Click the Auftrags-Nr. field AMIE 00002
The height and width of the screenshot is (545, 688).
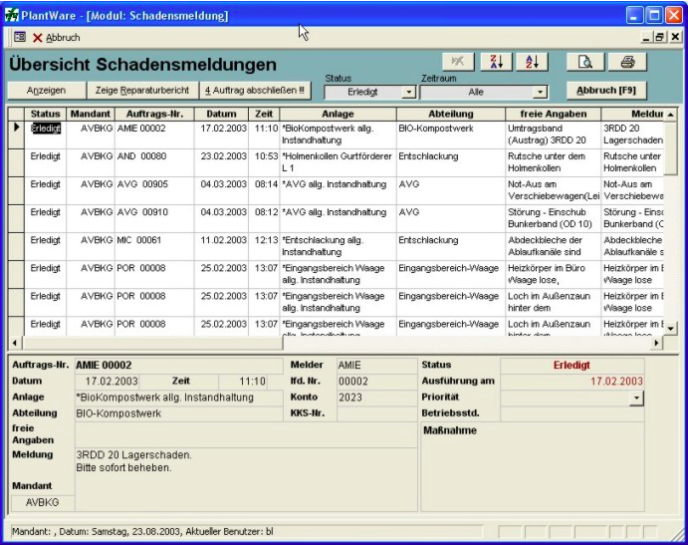pos(179,366)
